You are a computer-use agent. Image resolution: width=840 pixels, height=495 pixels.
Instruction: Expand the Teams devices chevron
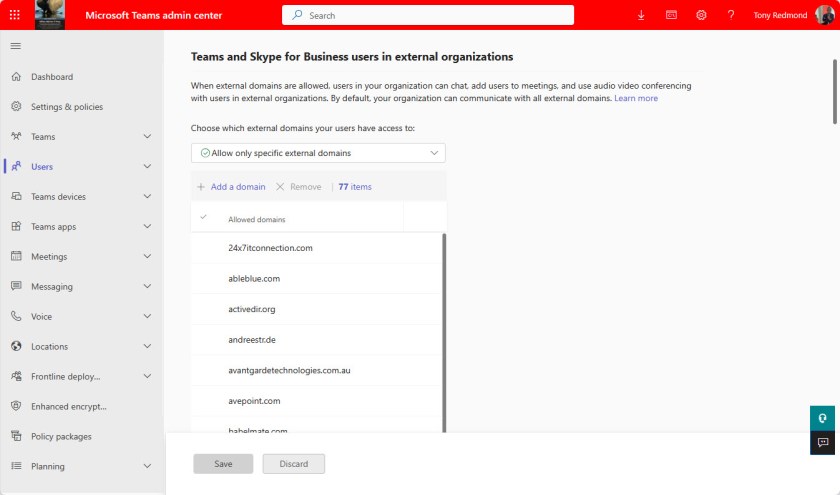(147, 197)
